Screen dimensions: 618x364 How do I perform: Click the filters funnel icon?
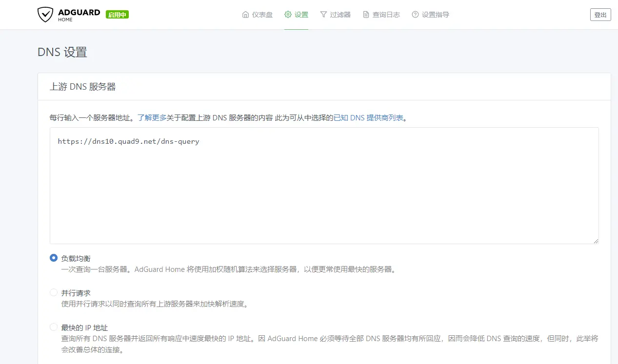tap(323, 15)
